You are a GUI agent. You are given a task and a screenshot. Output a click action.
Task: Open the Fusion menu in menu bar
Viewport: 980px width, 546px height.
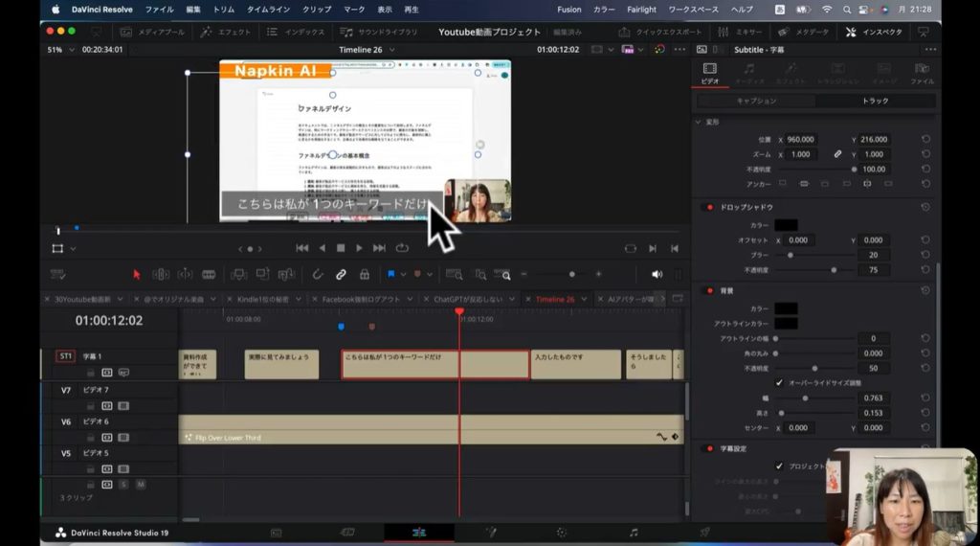click(x=568, y=10)
